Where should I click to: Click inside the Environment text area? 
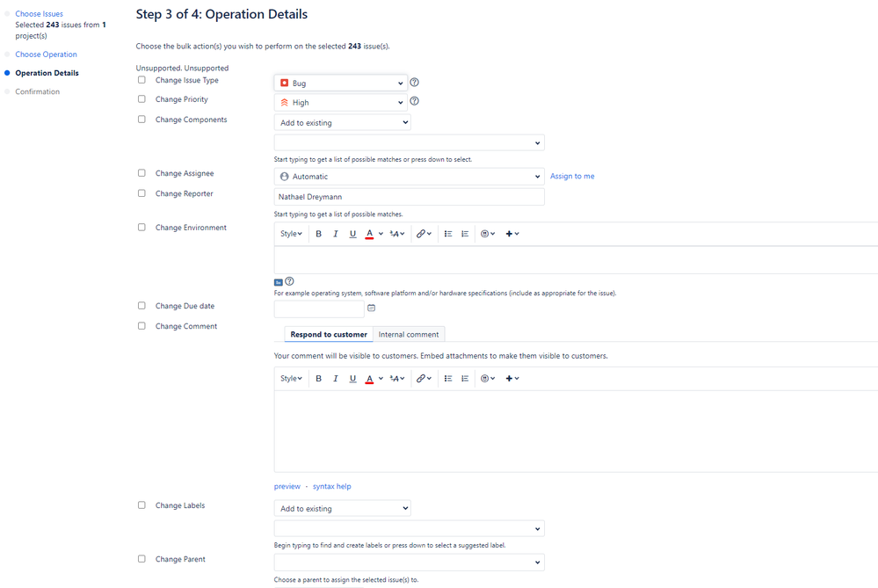[x=576, y=260]
